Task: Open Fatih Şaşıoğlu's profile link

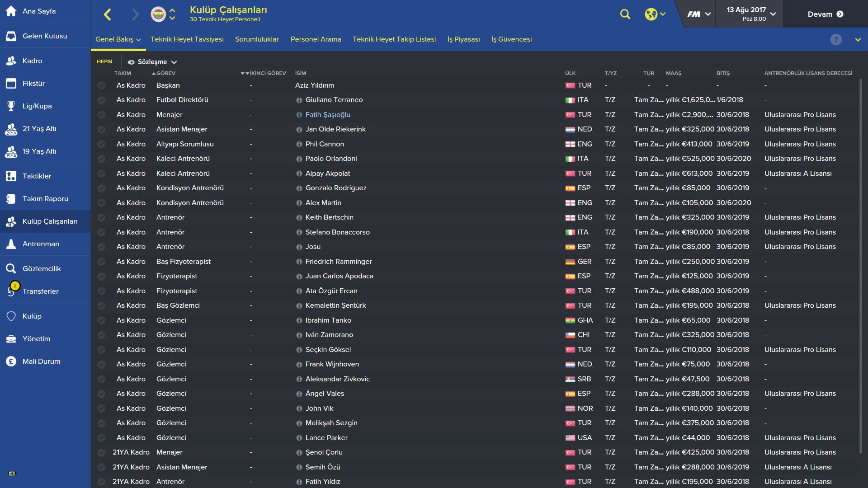Action: coord(328,115)
